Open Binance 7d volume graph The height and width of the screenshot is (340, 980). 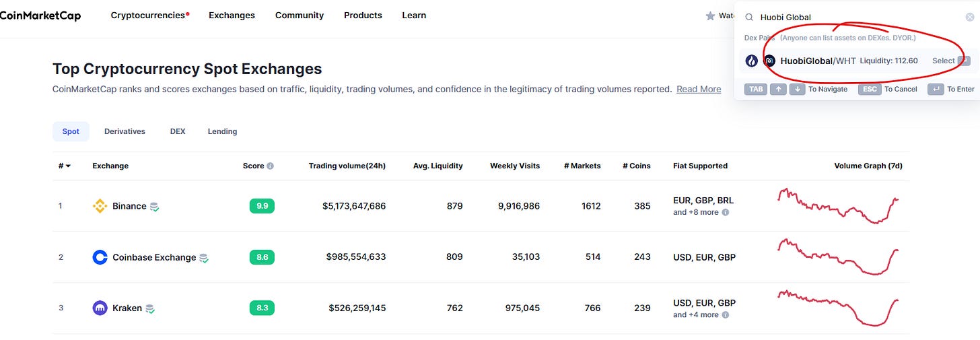point(838,206)
